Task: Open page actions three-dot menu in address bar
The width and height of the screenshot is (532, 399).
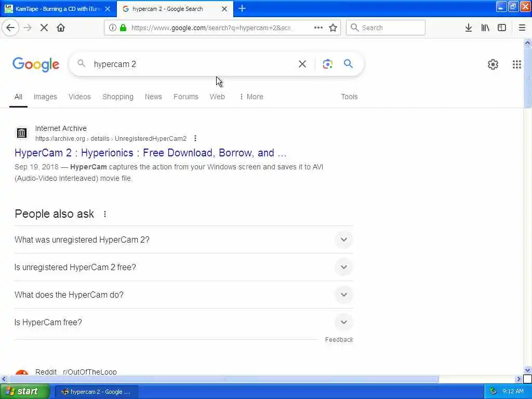Action: point(318,28)
